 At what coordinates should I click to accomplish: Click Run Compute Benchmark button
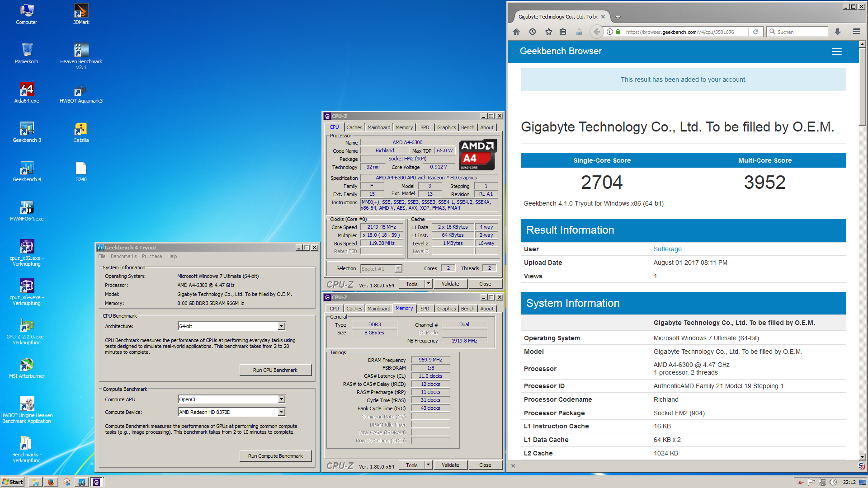275,456
